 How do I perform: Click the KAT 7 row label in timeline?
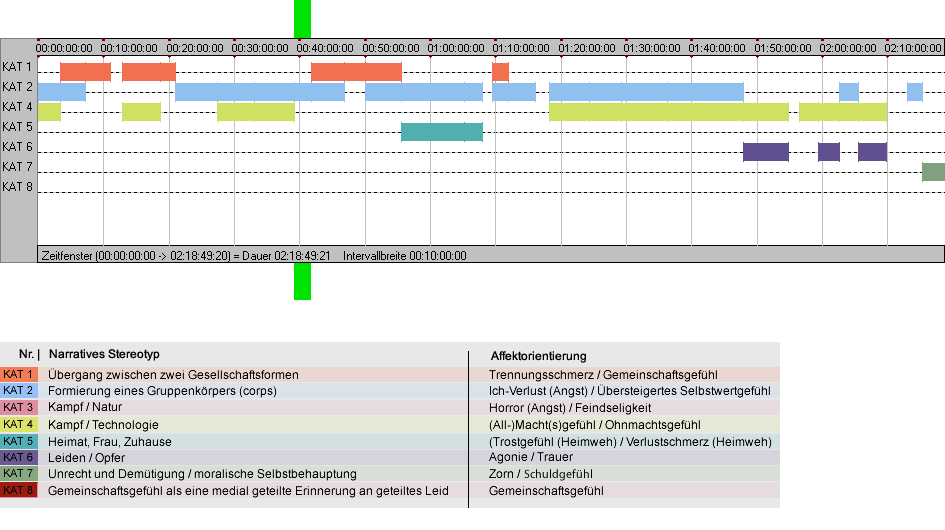pos(17,166)
